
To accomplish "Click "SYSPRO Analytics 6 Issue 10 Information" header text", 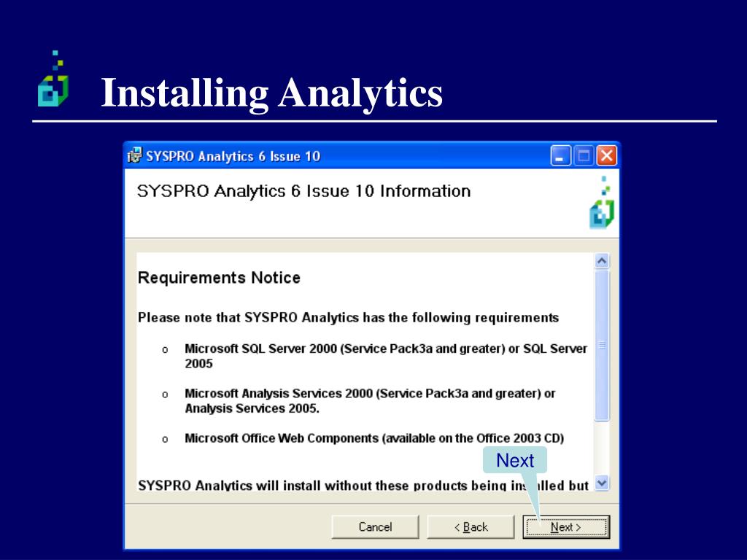I will (x=304, y=192).
